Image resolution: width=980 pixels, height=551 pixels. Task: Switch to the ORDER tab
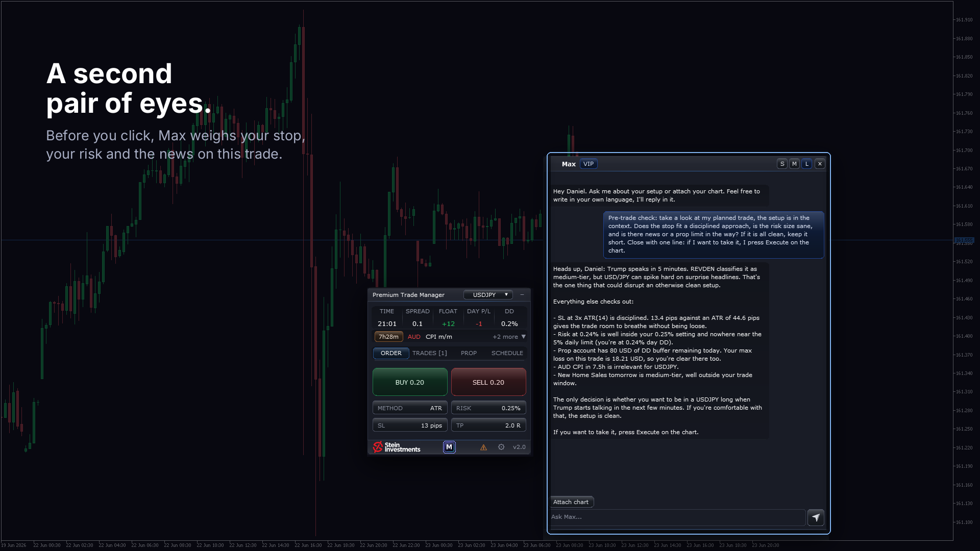coord(391,353)
